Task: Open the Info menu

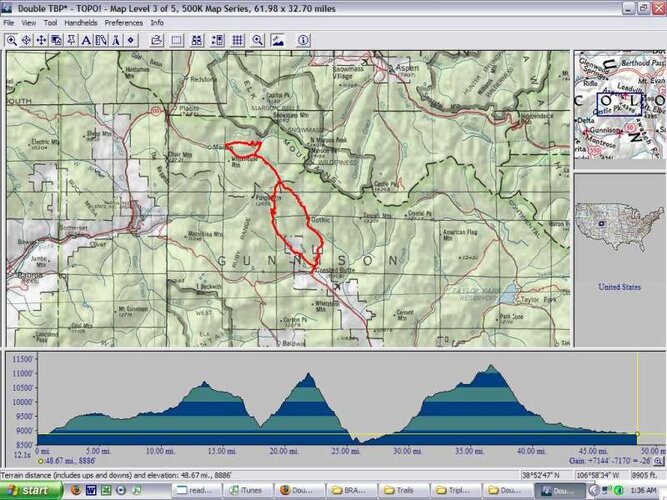Action: [x=157, y=23]
